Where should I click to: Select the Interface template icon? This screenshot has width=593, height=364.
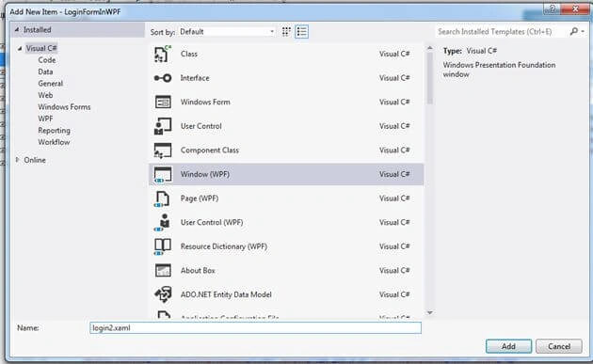(163, 78)
